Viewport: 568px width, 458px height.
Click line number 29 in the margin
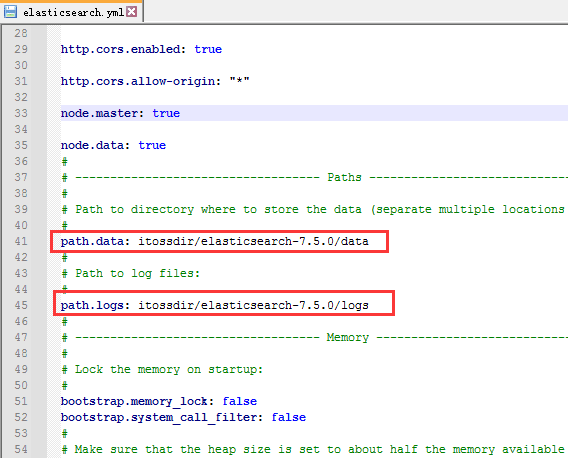coord(21,49)
